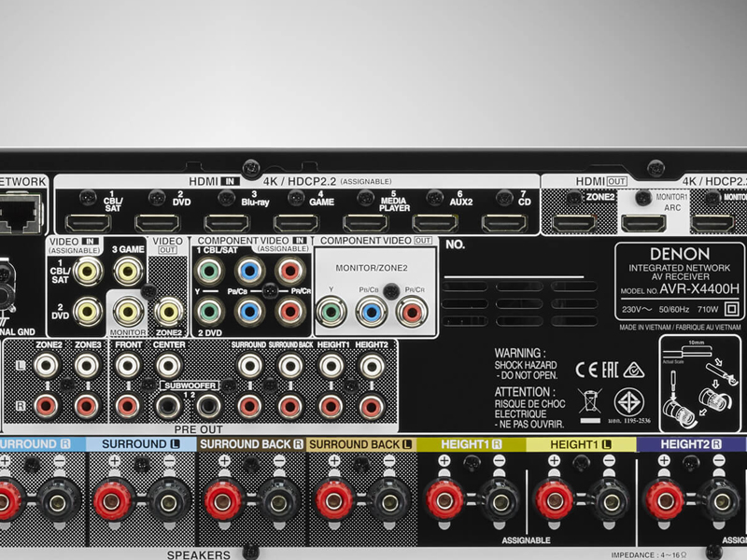747x560 pixels.
Task: Click the purple HEIGHT2 R label
Action: pyautogui.click(x=691, y=444)
